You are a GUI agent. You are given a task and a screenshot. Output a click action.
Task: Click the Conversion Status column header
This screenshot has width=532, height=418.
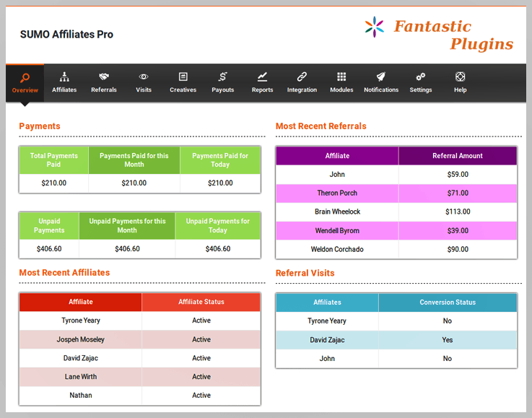448,302
